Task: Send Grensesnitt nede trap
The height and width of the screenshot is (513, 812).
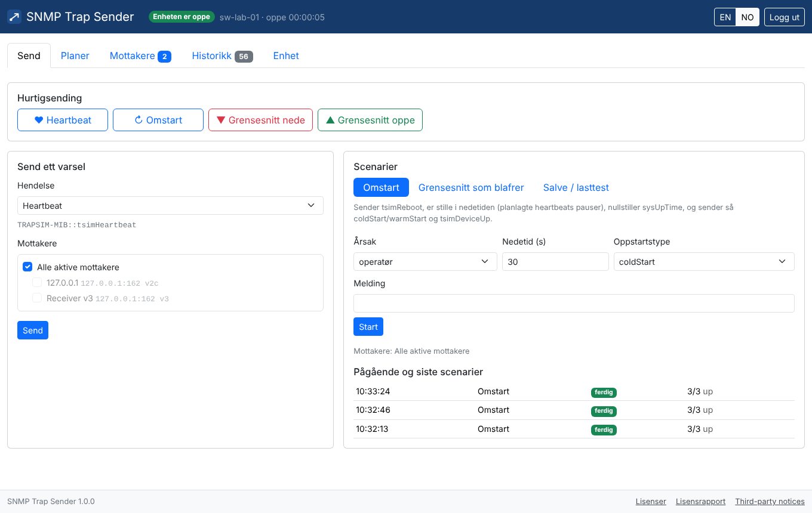Action: pos(260,120)
